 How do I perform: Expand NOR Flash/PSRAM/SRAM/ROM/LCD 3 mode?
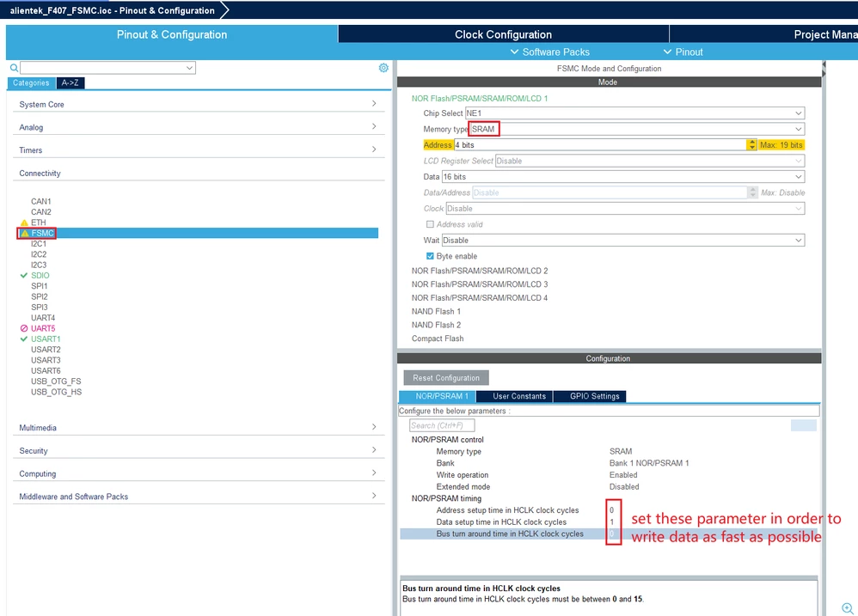click(480, 284)
